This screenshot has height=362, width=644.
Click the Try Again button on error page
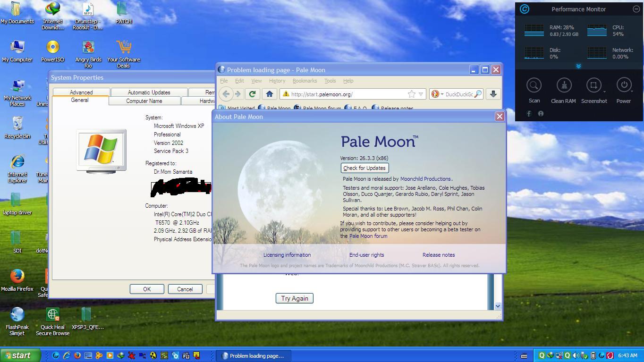295,298
